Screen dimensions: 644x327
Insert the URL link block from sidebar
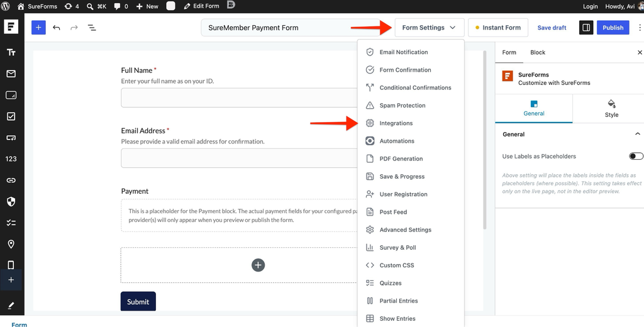coord(11,180)
